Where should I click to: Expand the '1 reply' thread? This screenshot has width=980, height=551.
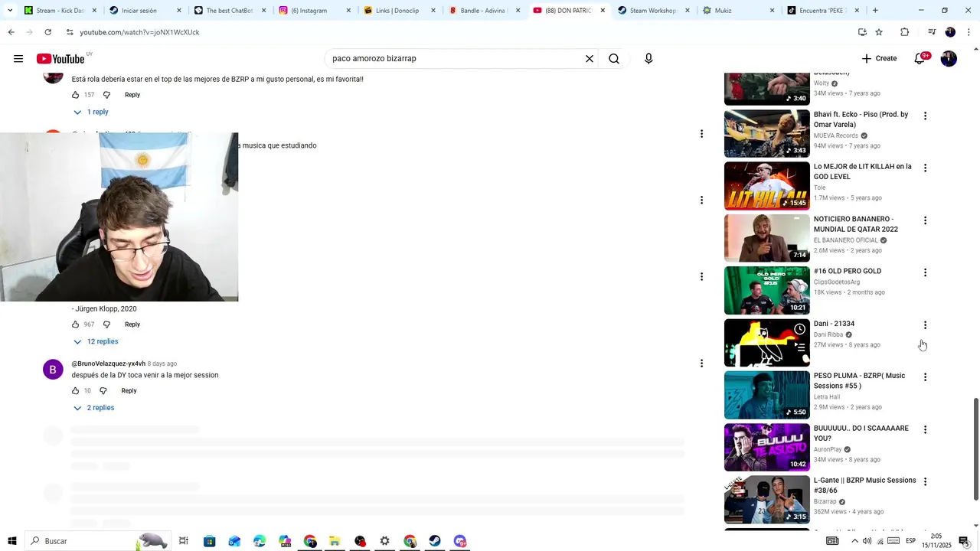91,112
